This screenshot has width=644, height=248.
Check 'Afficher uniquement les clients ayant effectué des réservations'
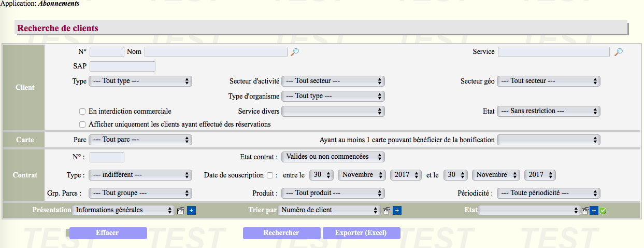tap(82, 125)
